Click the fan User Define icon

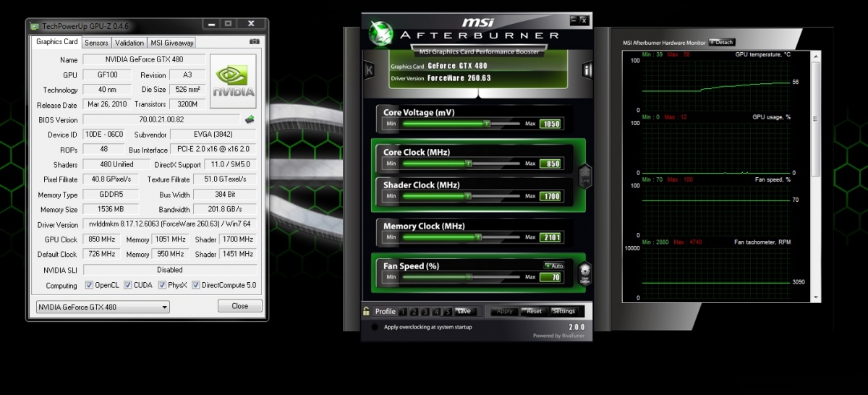tap(585, 273)
